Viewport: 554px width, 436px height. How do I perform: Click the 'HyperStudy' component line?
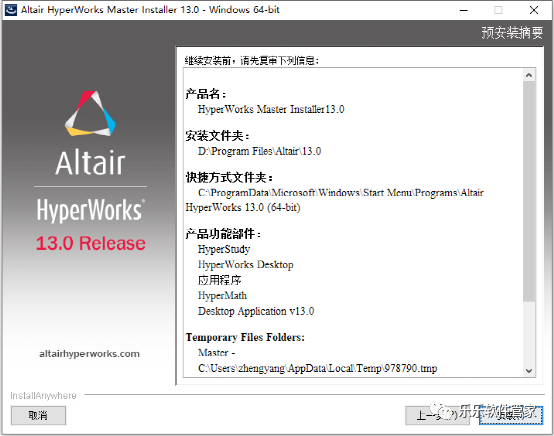pos(224,249)
